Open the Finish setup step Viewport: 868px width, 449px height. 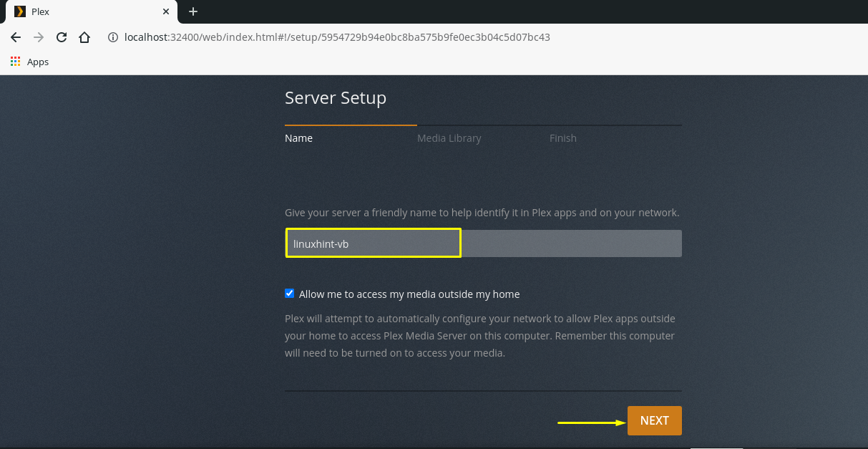coord(563,138)
